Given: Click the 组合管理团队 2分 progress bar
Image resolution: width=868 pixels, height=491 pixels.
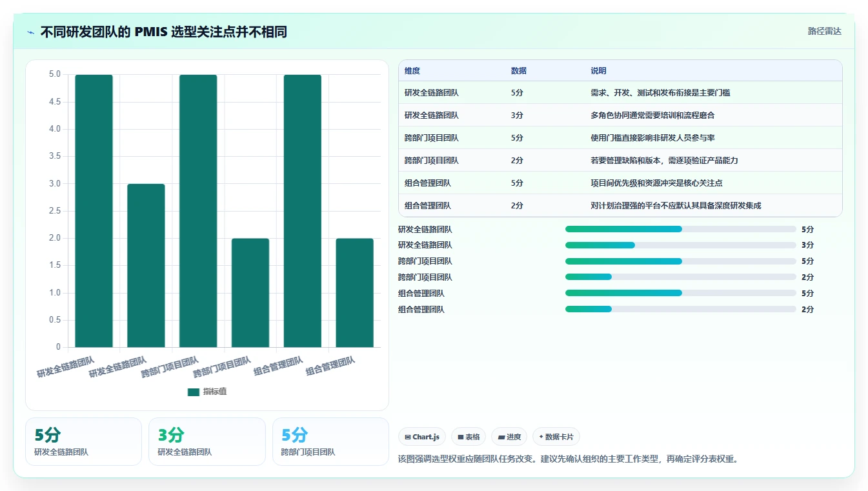Looking at the screenshot, I should (x=681, y=309).
